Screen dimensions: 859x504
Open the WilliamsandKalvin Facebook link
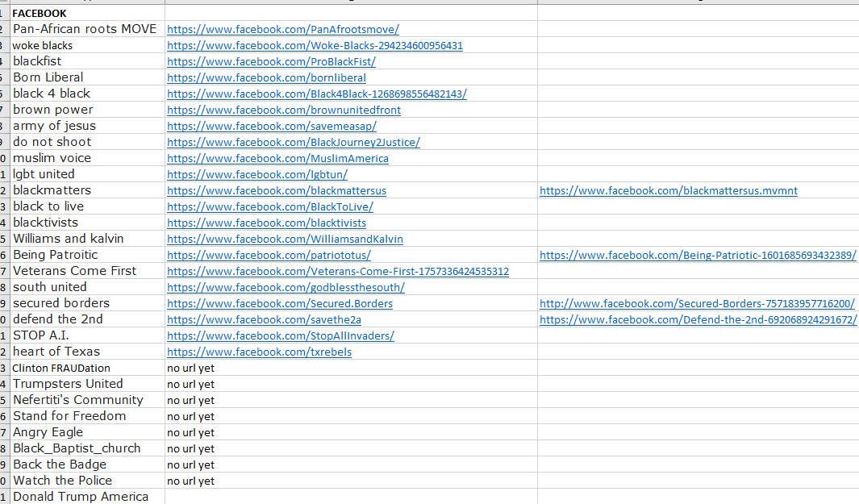285,239
